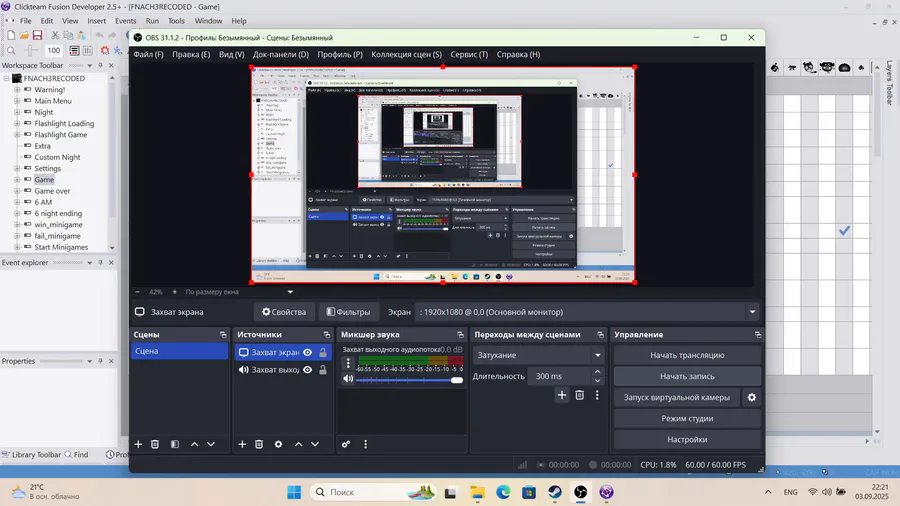Move source down in Источники panel
This screenshot has height=506, width=900.
[315, 444]
